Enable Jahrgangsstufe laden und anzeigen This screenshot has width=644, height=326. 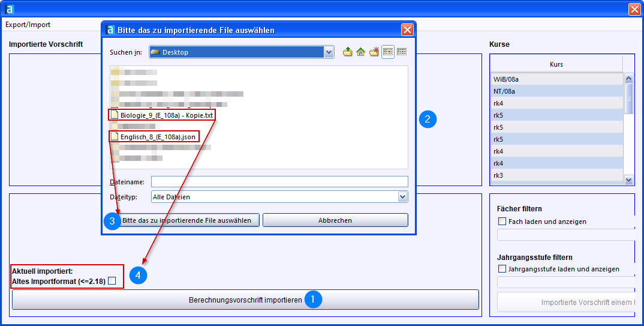tap(502, 269)
